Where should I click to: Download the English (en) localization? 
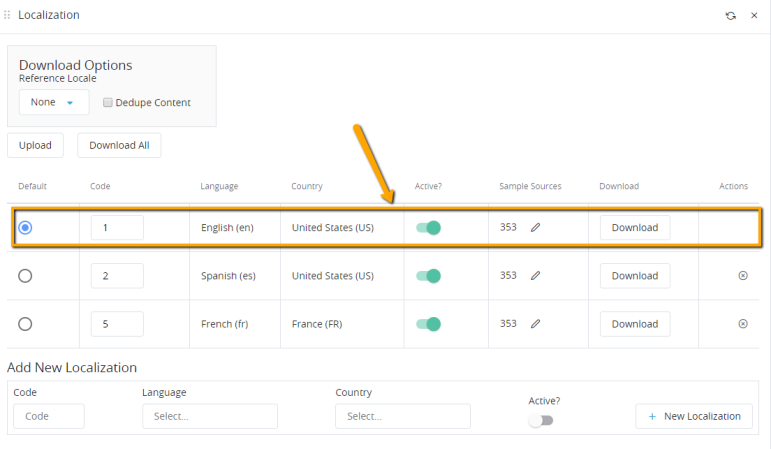click(x=635, y=228)
